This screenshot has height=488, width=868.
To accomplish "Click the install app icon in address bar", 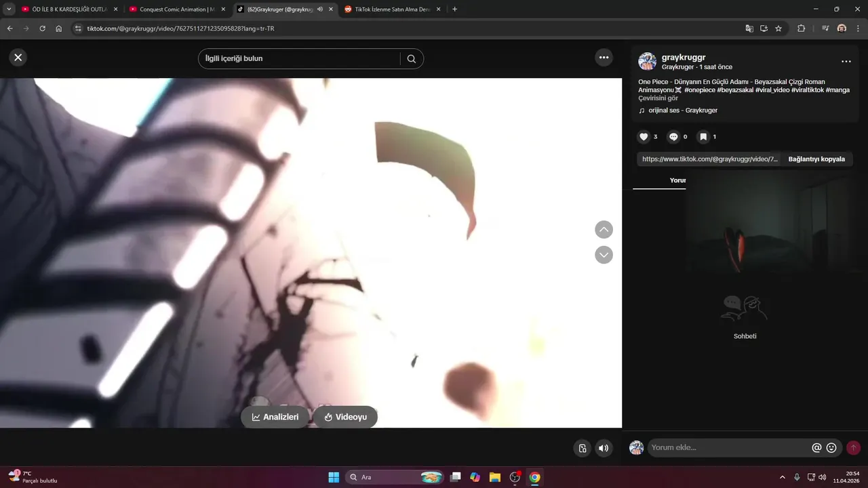I will (x=764, y=28).
